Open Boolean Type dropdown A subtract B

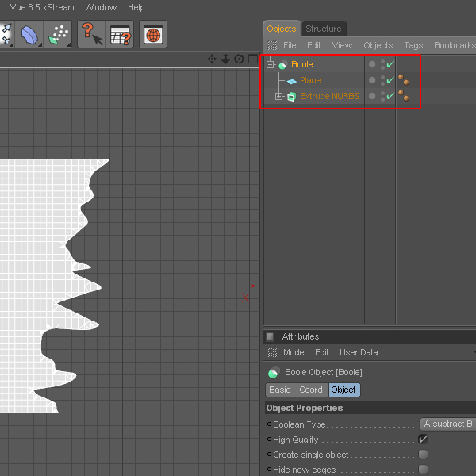tap(447, 424)
